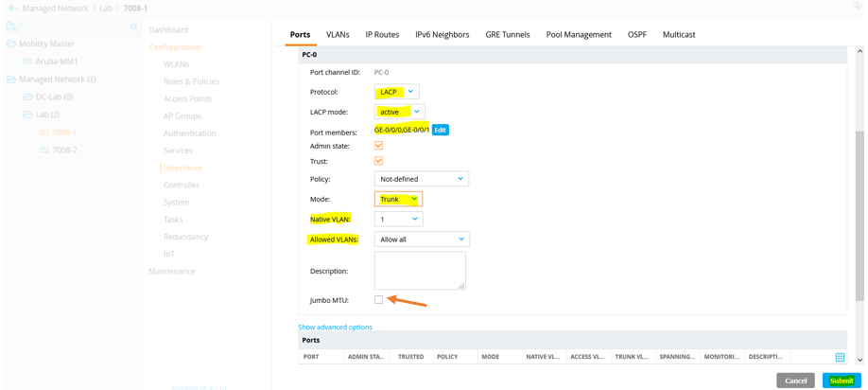Viewport: 868px width, 390px height.
Task: Click inside the Description text box
Action: point(419,270)
